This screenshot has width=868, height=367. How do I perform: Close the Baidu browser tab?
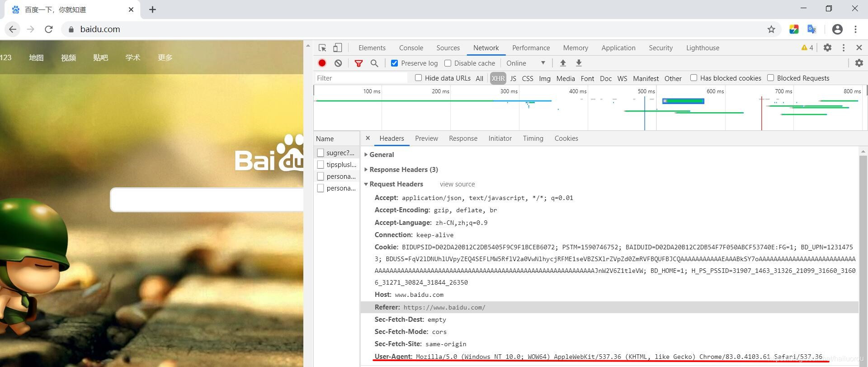click(x=131, y=10)
